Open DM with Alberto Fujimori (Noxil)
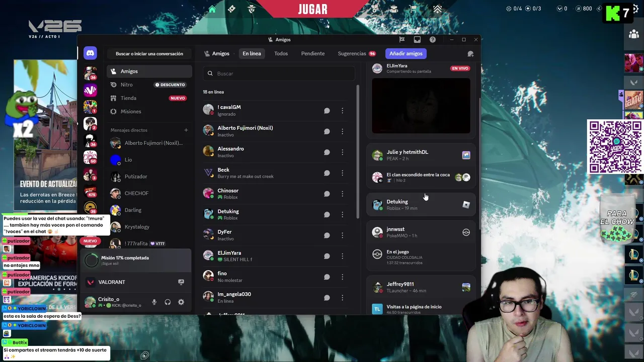 149,143
